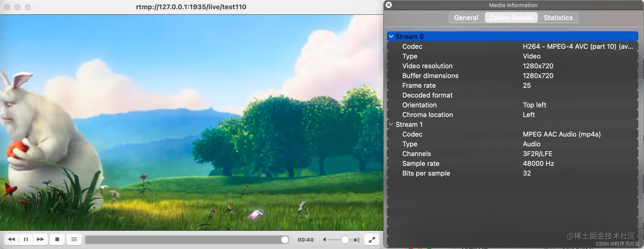
Task: Click the bits per sample value 32
Action: [527, 174]
